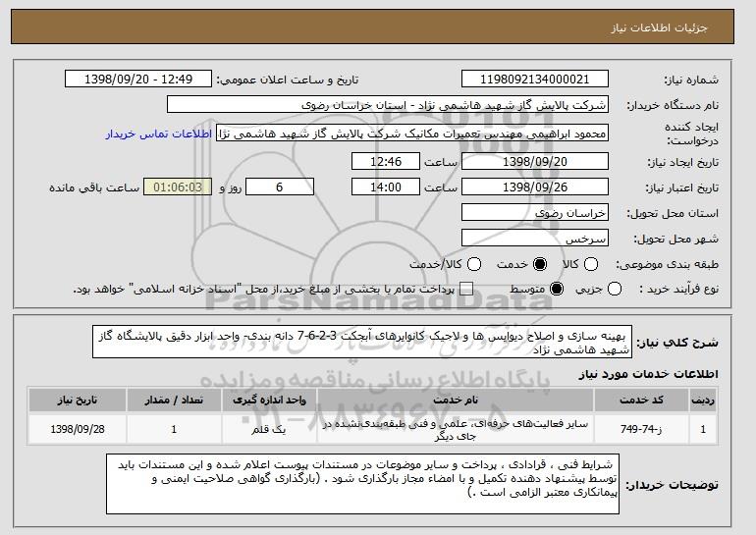The image size is (756, 535).
Task: Click the need date cell 1398/09/28
Action: click(x=78, y=429)
